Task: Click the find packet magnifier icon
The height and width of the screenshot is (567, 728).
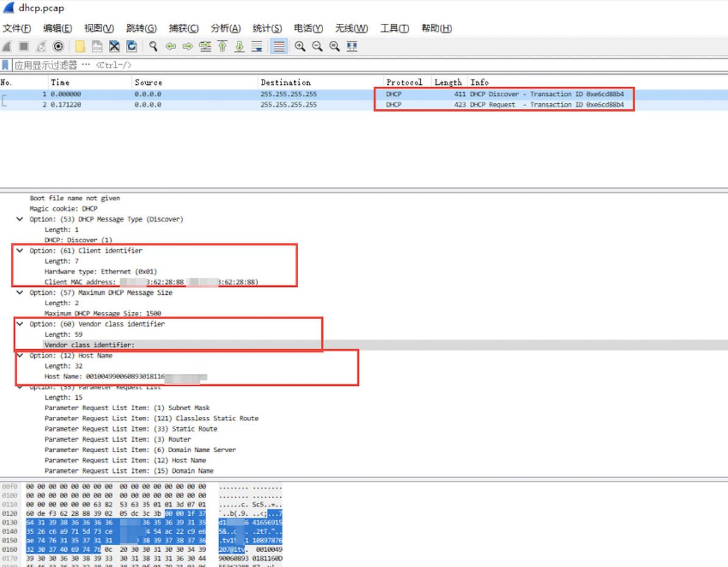Action: (x=153, y=46)
